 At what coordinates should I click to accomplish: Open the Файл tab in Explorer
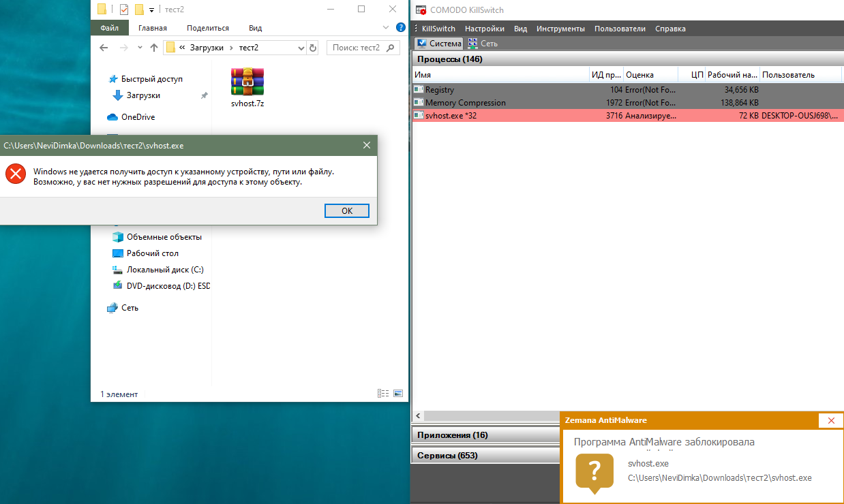pyautogui.click(x=109, y=28)
